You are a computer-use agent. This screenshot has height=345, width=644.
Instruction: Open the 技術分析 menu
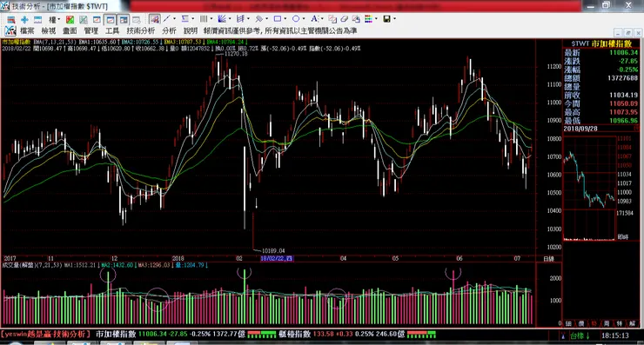[x=140, y=30]
